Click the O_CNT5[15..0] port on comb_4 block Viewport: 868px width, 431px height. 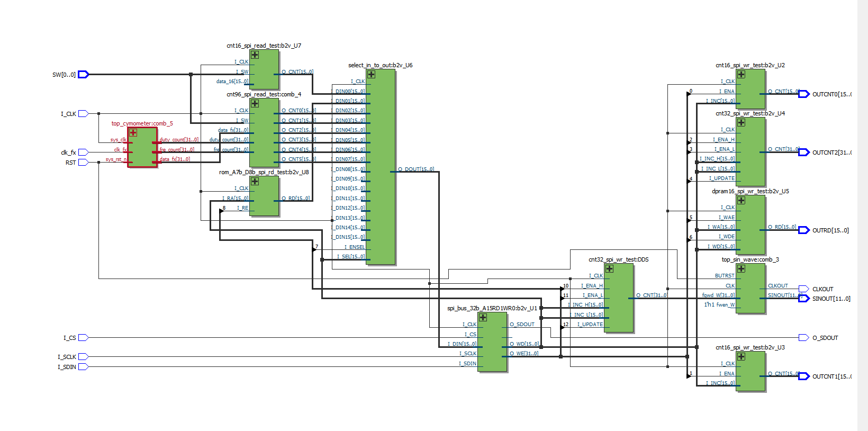(x=299, y=159)
